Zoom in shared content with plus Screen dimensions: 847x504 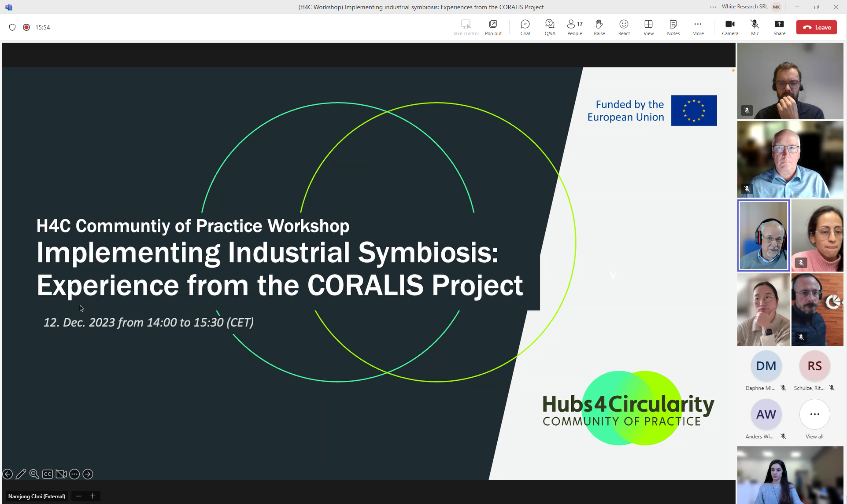[x=92, y=496]
